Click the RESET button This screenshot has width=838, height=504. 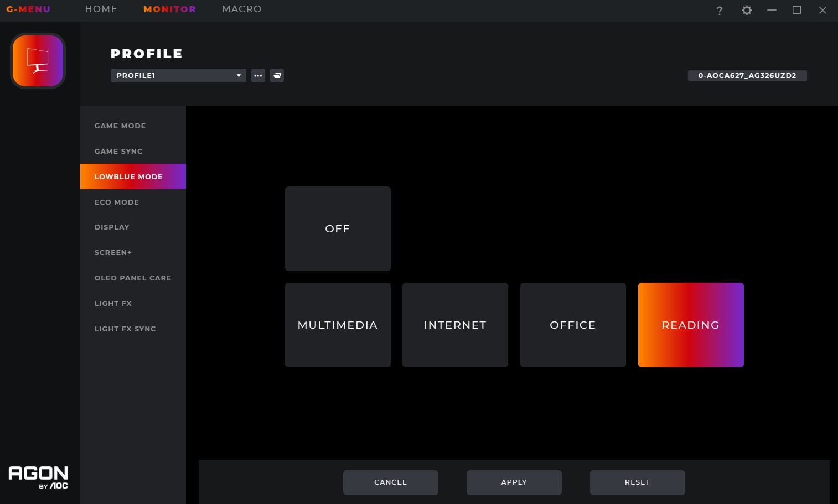pyautogui.click(x=638, y=482)
